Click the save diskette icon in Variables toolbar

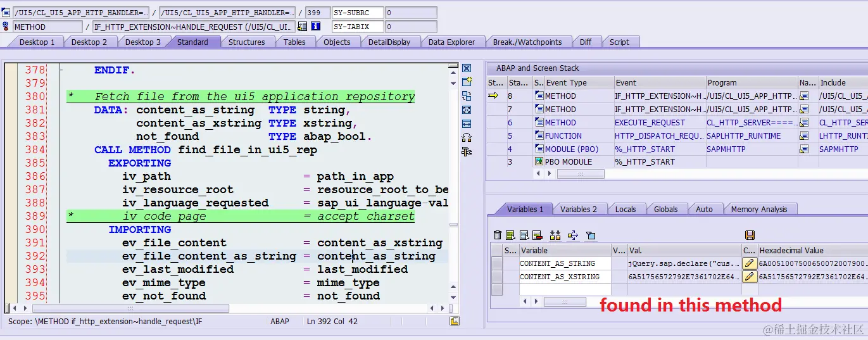[x=750, y=236]
